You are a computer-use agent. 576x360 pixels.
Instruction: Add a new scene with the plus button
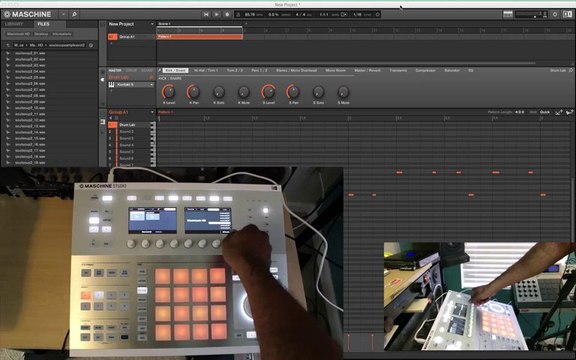pos(246,24)
